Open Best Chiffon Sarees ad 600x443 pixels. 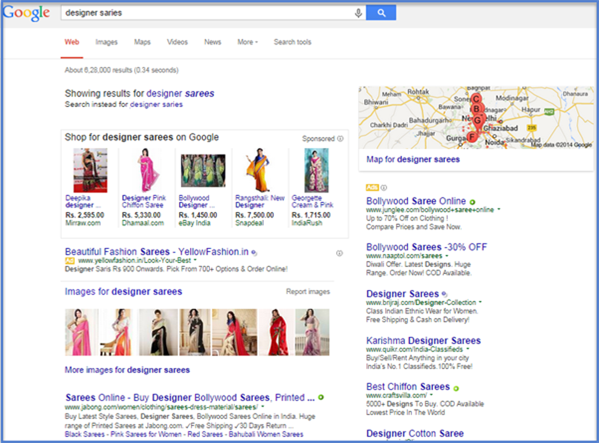pyautogui.click(x=408, y=387)
